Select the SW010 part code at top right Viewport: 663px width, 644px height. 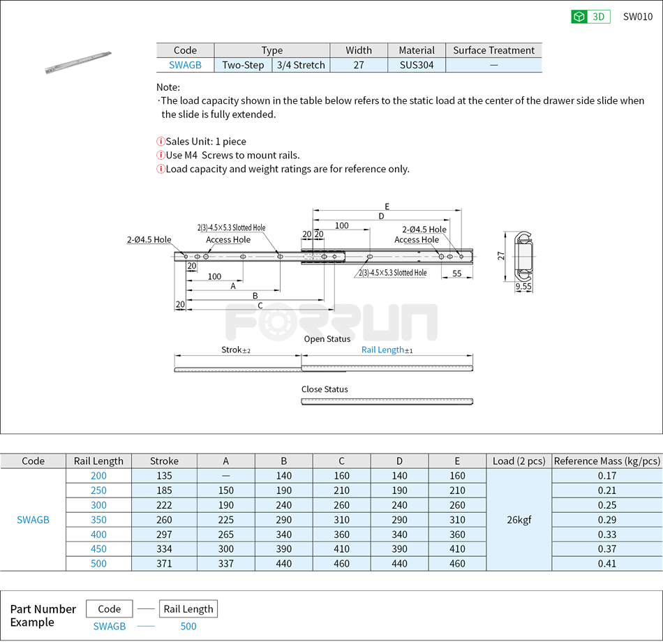(639, 16)
